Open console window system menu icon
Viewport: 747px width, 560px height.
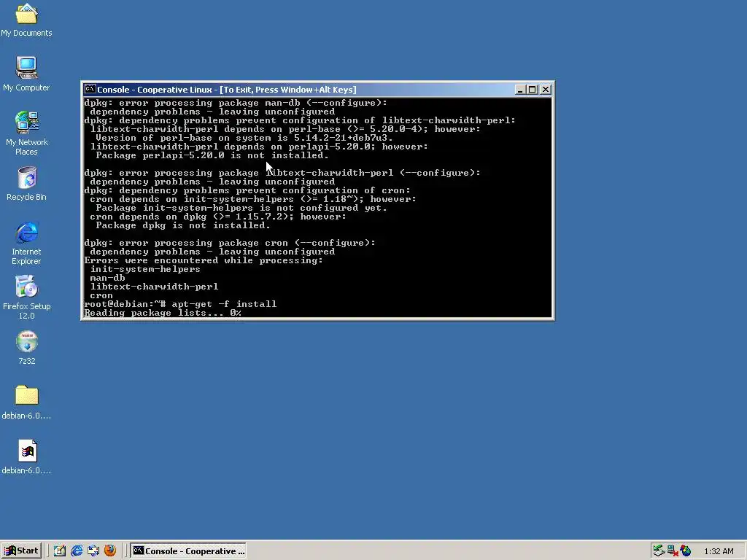coord(90,89)
